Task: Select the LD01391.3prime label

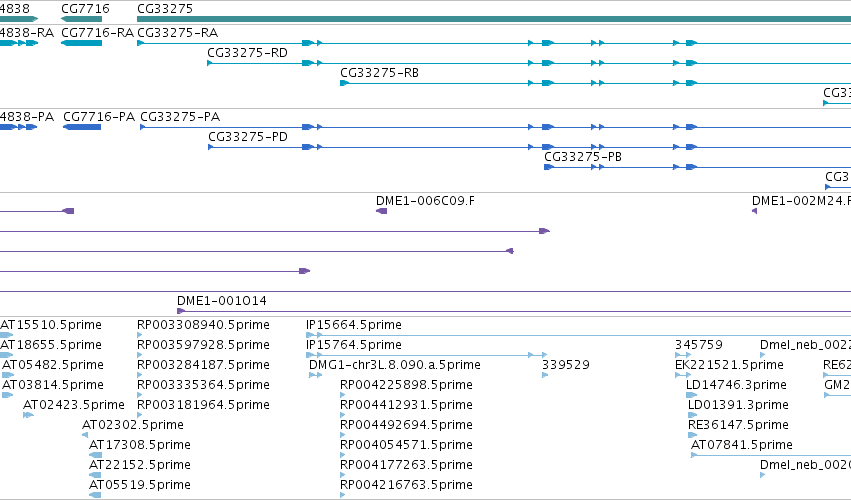Action: coord(738,405)
